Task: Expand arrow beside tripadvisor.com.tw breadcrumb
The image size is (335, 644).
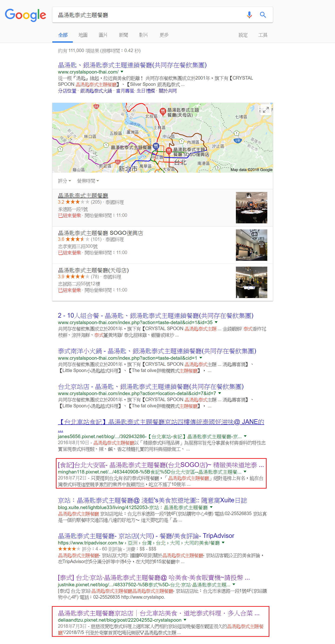Action: [x=223, y=543]
